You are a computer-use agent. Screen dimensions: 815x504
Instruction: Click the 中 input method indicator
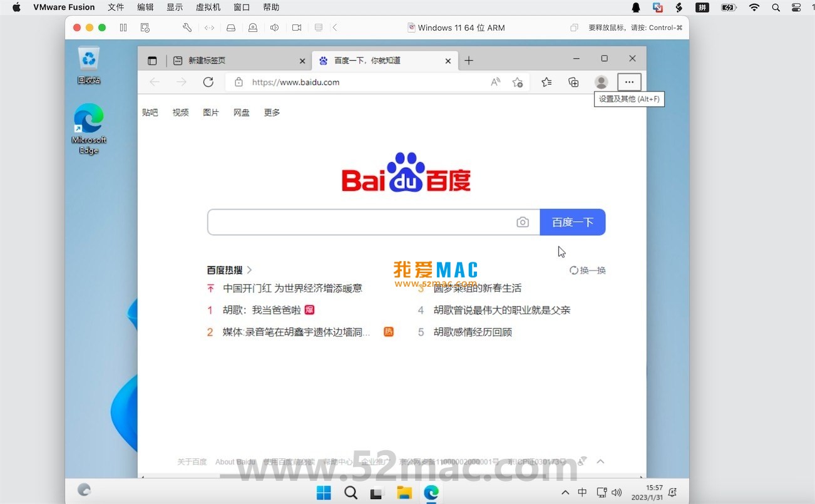[582, 493]
